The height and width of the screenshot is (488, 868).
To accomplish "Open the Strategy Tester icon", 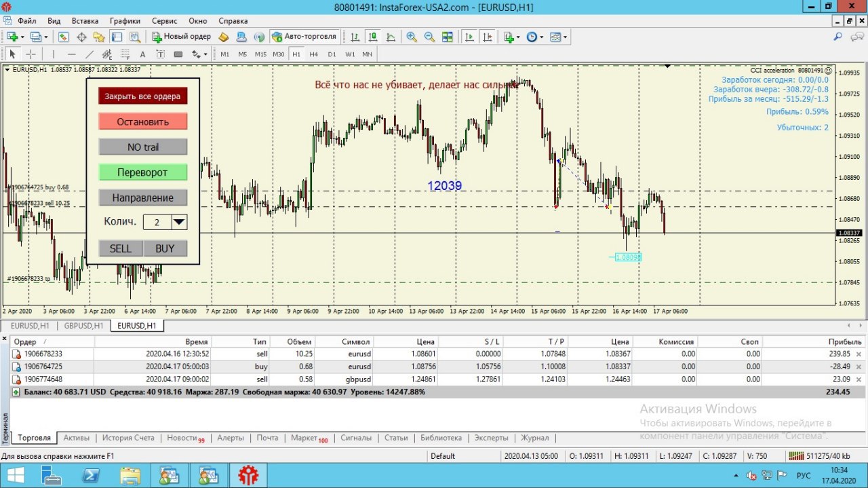I will [134, 37].
